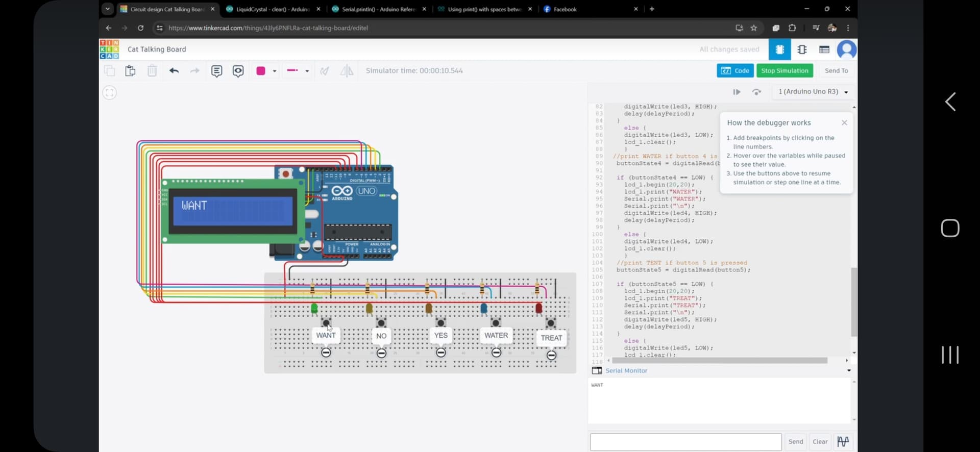Open the Send To menu
Image resolution: width=980 pixels, height=452 pixels.
point(836,71)
